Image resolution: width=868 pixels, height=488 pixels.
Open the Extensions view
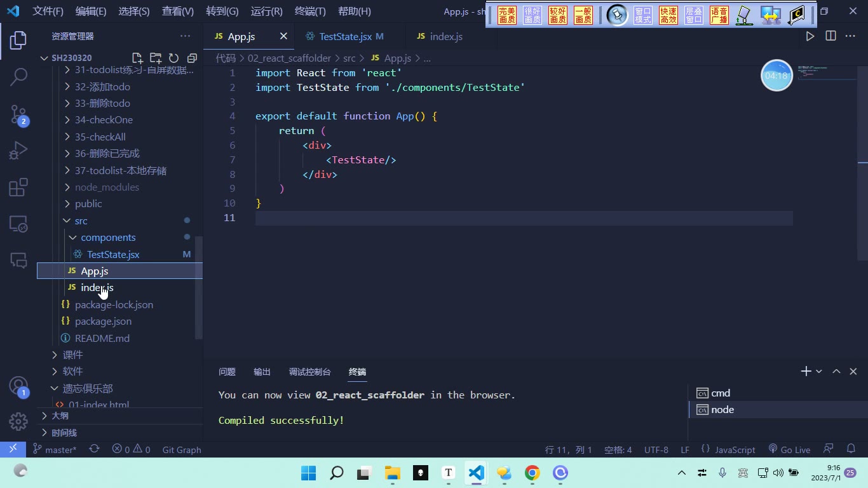pyautogui.click(x=18, y=187)
